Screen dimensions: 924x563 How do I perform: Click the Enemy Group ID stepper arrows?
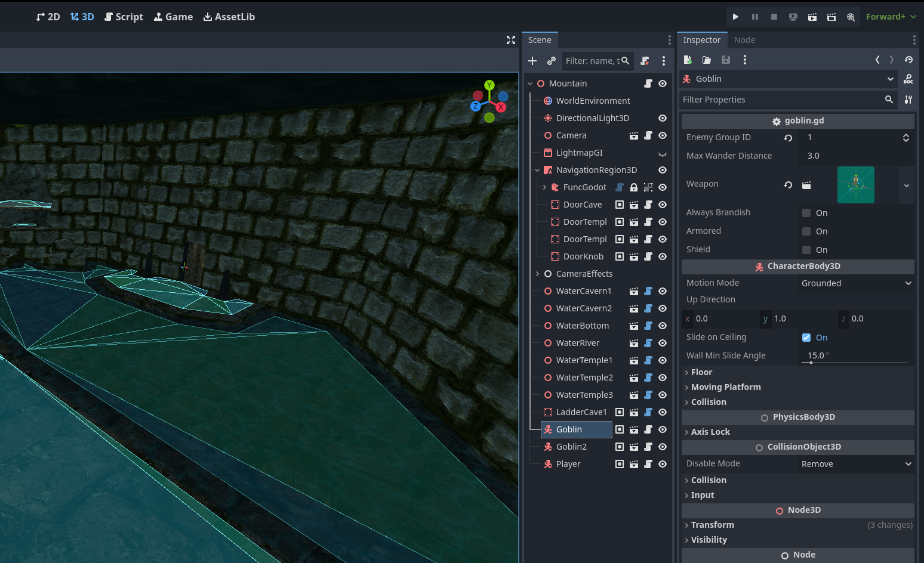[x=905, y=138]
